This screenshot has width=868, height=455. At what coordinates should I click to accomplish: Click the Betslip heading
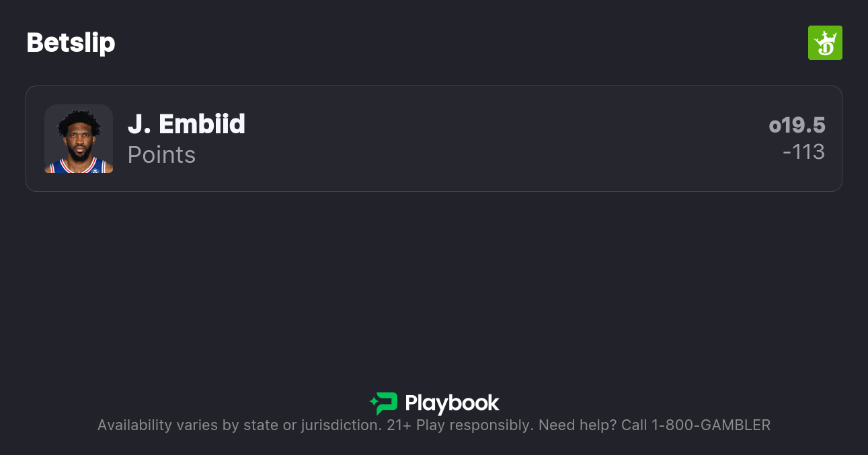(71, 42)
